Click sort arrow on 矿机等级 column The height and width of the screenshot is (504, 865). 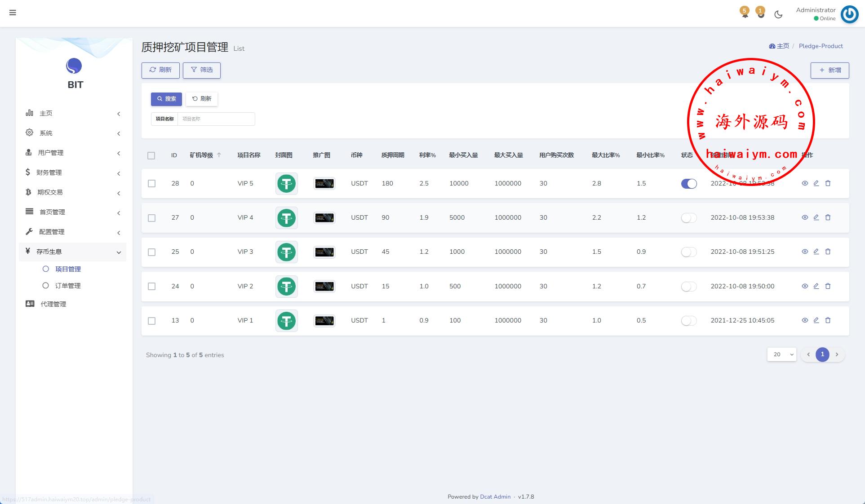219,155
